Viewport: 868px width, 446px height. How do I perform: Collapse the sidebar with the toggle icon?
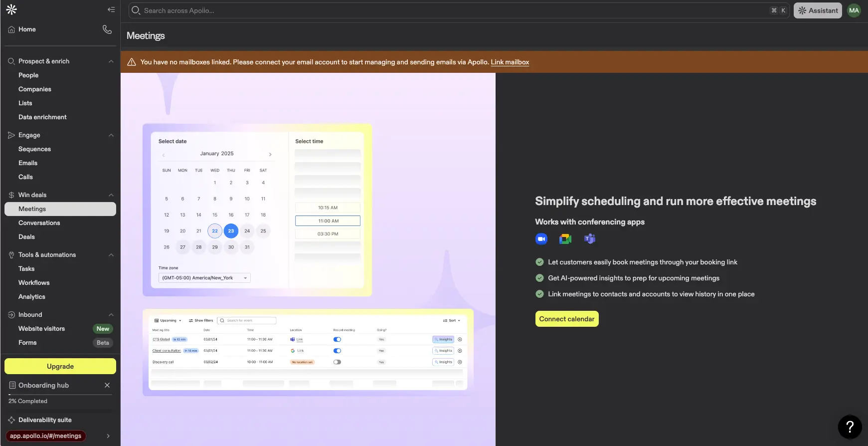click(x=111, y=9)
